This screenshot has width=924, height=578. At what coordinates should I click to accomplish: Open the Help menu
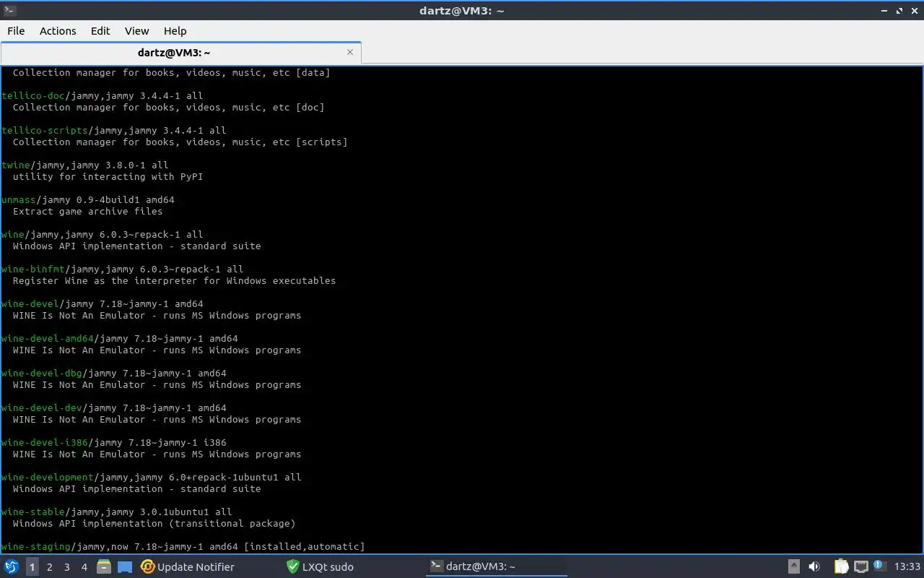(x=175, y=30)
